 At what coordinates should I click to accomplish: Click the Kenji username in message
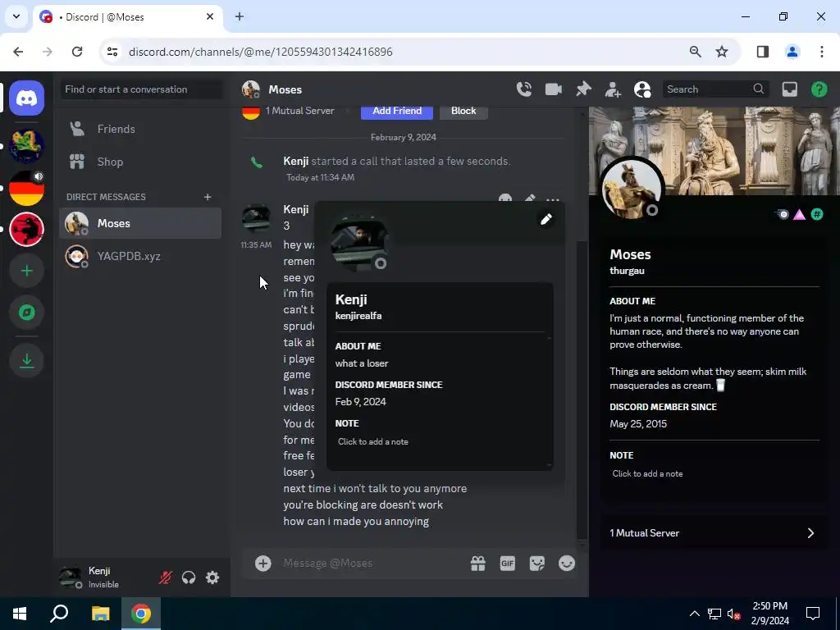pyautogui.click(x=295, y=209)
